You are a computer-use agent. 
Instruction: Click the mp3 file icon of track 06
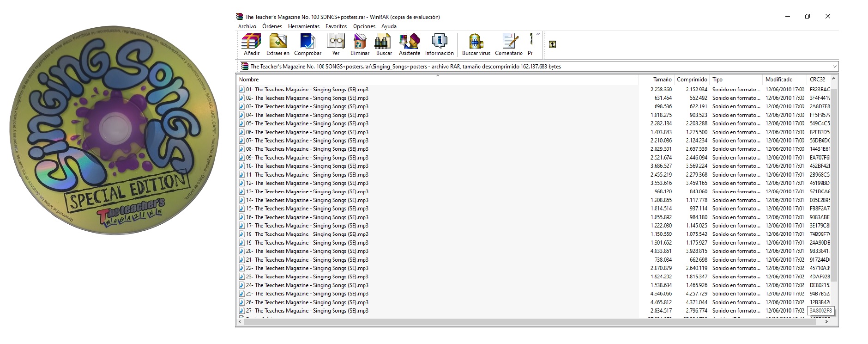pyautogui.click(x=241, y=132)
